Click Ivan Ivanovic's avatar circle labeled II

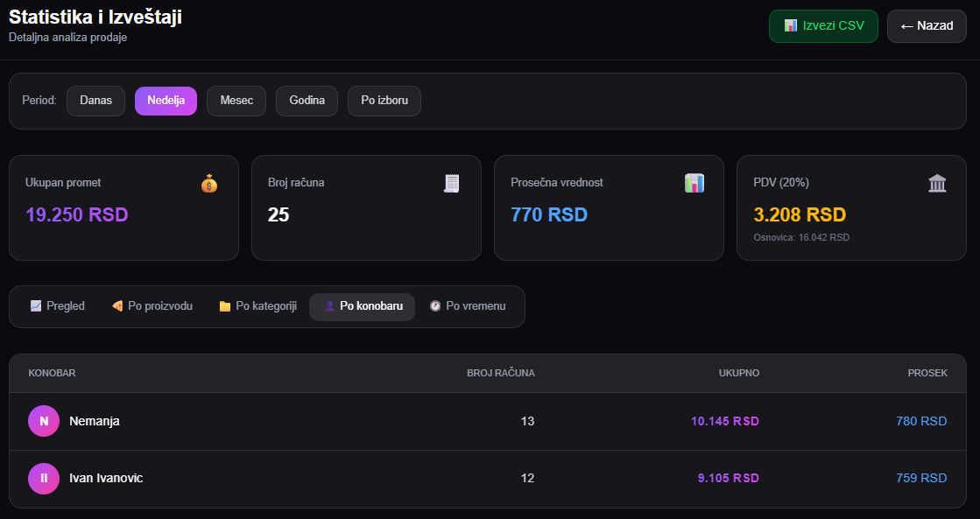[x=44, y=479]
